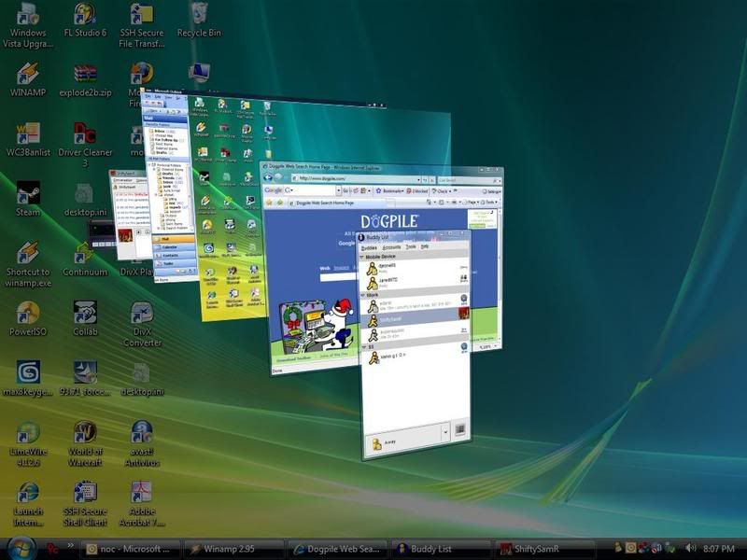Open the Tools dropdown in Internet Explorer
This screenshot has width=747, height=560.
(x=489, y=203)
